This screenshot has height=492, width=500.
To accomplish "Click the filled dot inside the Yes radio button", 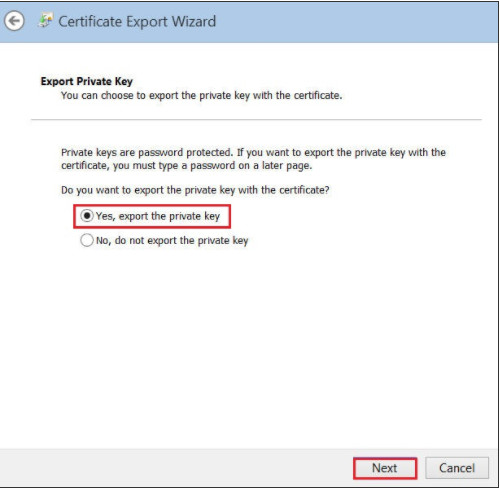I will tap(87, 216).
